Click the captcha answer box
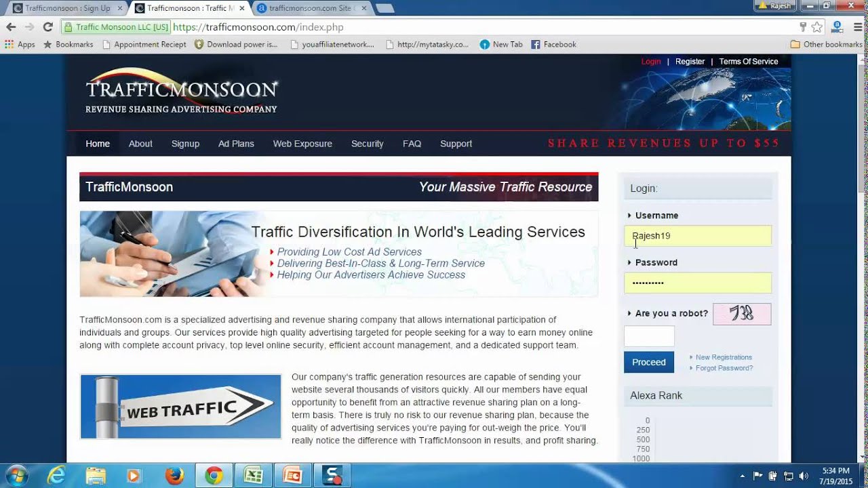 649,336
